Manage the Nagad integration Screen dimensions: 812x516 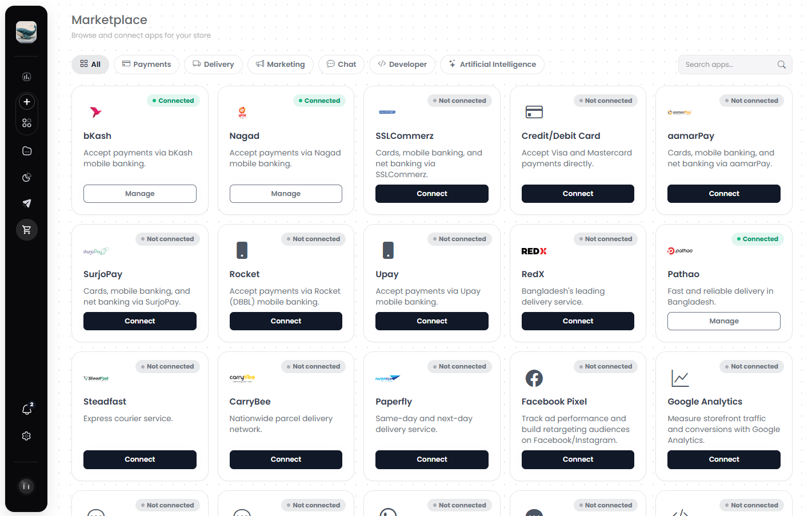[x=286, y=194]
